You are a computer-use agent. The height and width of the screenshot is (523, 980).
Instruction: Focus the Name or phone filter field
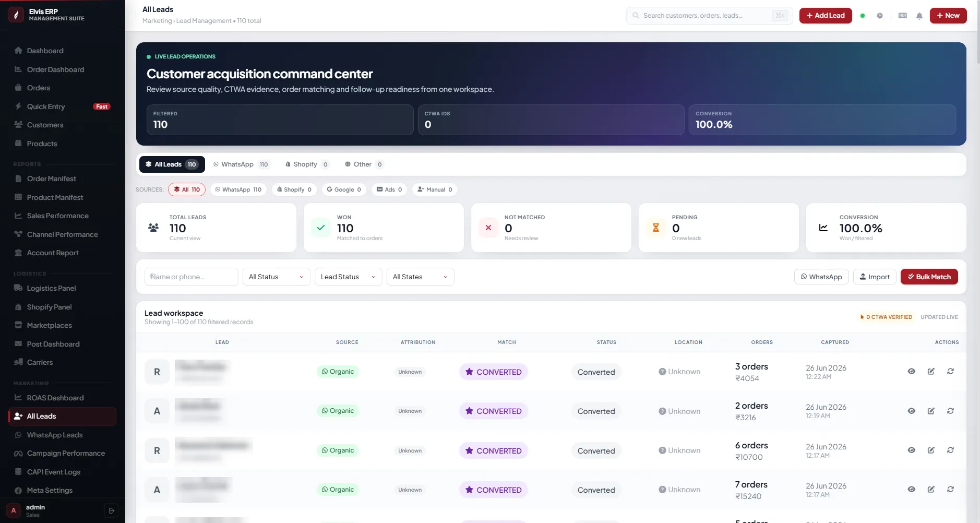[192, 277]
